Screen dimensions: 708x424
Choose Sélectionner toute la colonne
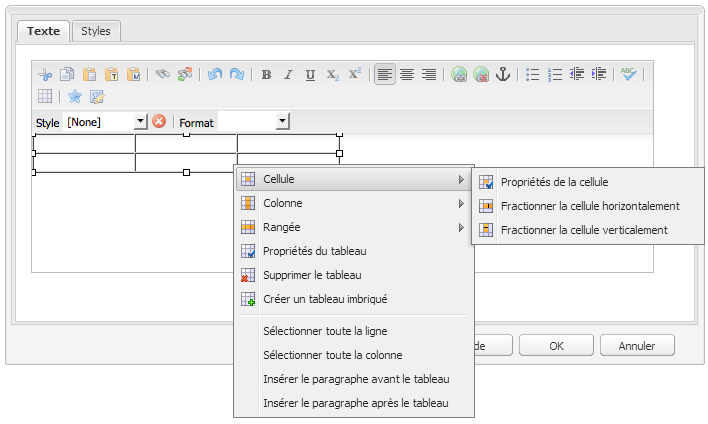355,355
